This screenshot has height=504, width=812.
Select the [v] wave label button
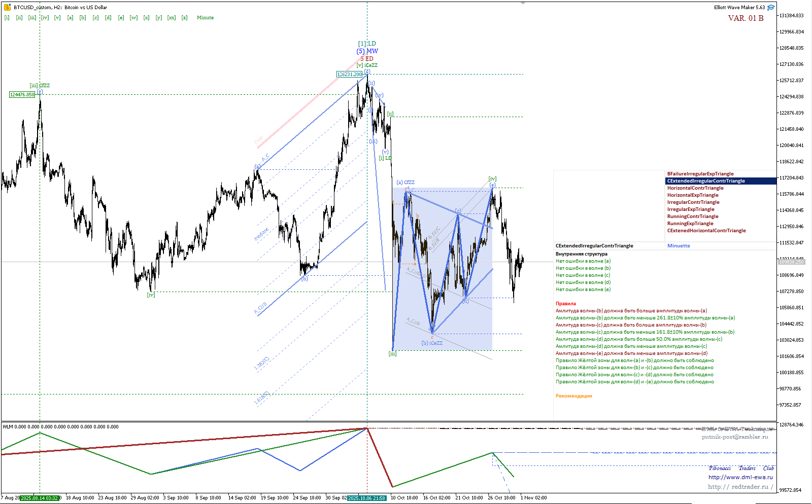57,18
